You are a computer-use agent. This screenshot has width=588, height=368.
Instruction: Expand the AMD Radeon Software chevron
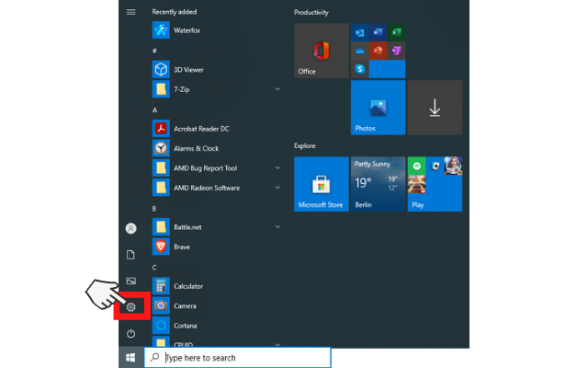(x=277, y=188)
